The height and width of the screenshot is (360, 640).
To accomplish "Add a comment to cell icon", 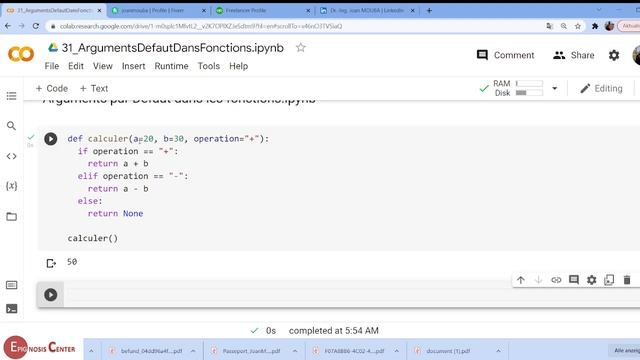I will [x=574, y=280].
